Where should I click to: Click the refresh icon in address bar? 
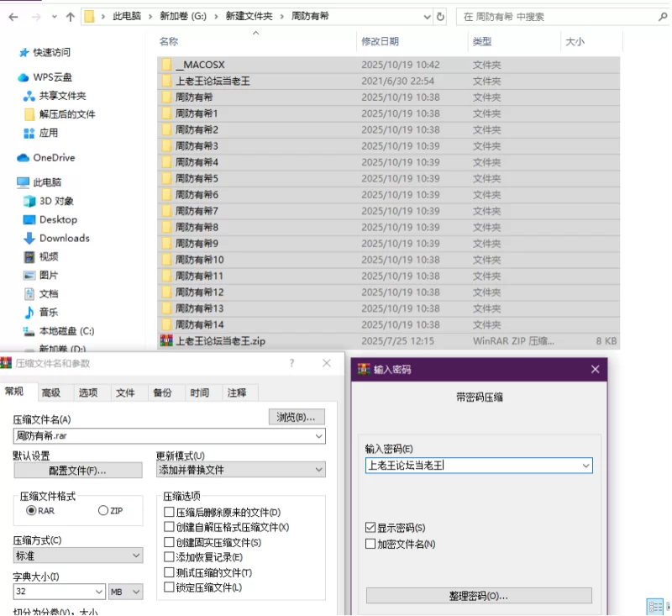(x=440, y=17)
